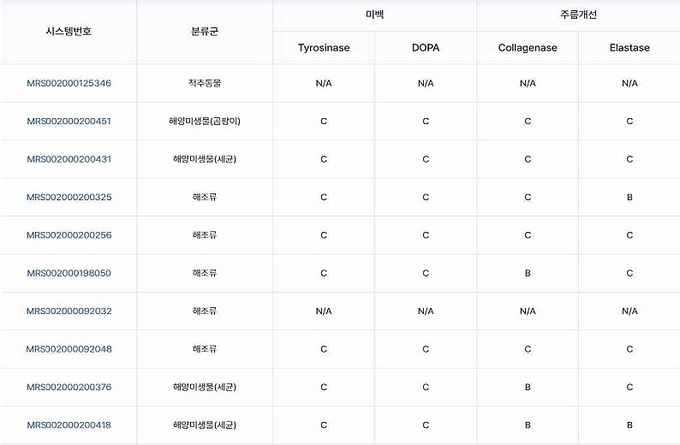Open record MRS002000200256

pos(69,235)
